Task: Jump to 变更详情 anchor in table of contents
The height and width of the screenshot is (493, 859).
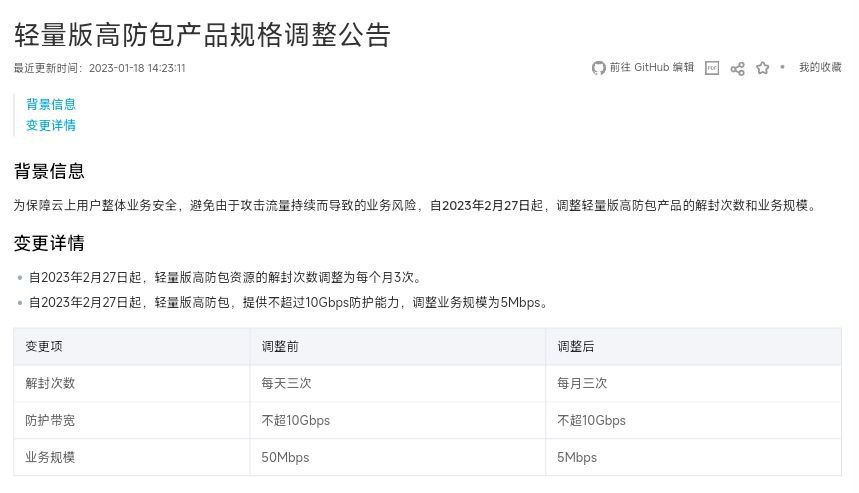Action: pyautogui.click(x=51, y=125)
